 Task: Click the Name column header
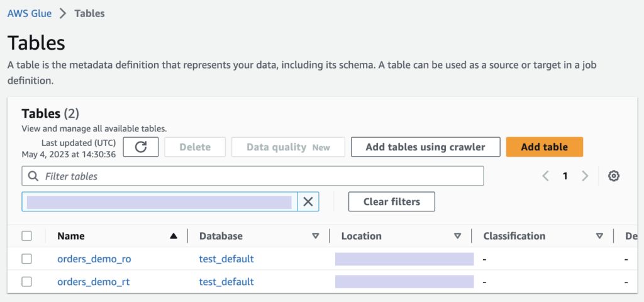71,236
